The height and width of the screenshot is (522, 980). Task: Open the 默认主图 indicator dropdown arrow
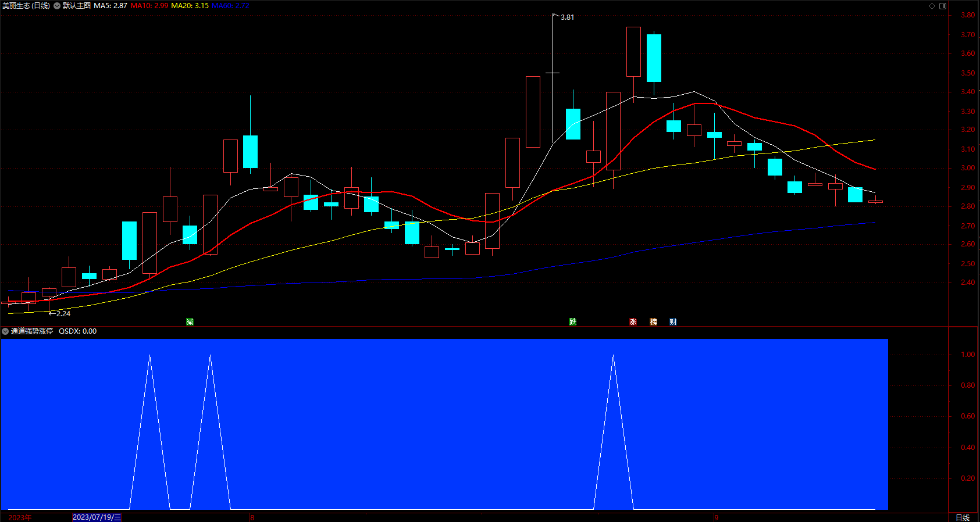[x=57, y=6]
